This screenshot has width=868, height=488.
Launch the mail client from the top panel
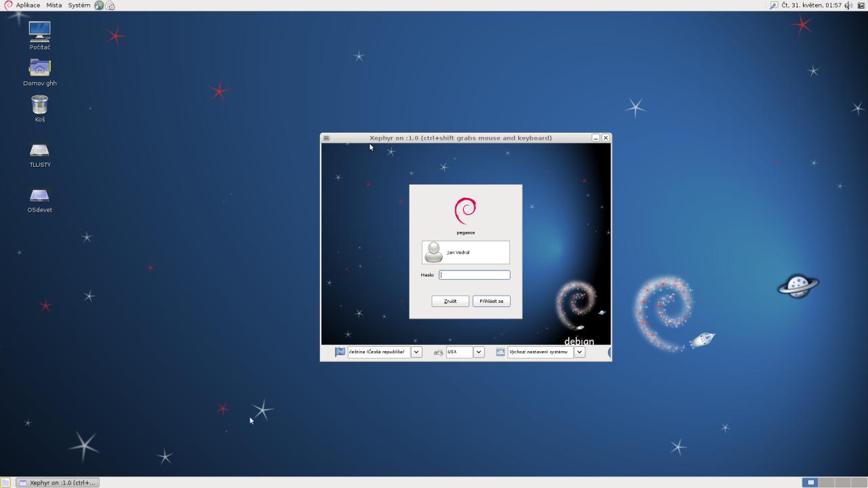click(x=110, y=5)
